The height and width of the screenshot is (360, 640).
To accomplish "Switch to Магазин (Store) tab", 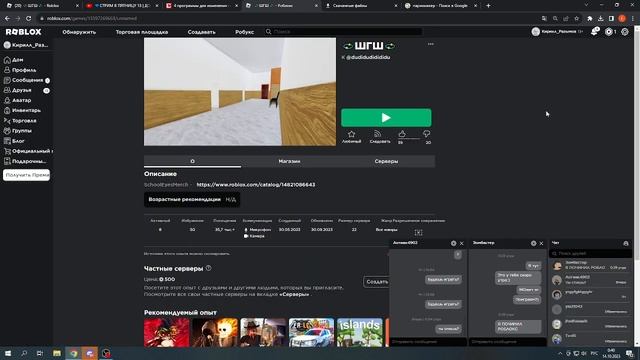I will click(x=289, y=161).
